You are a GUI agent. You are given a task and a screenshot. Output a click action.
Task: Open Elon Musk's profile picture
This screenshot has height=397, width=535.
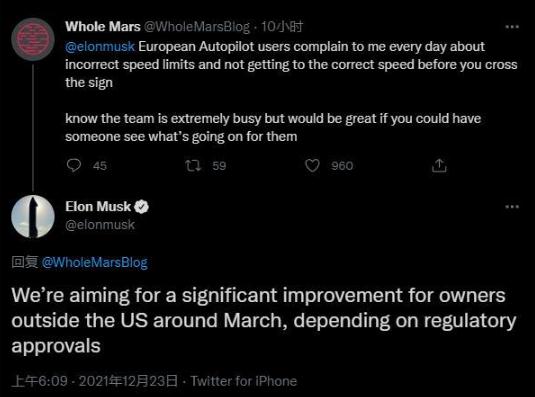pos(33,216)
